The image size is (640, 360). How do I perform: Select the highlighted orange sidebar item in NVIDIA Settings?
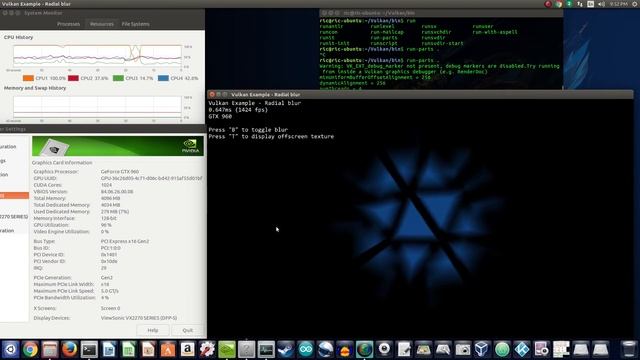[14, 196]
